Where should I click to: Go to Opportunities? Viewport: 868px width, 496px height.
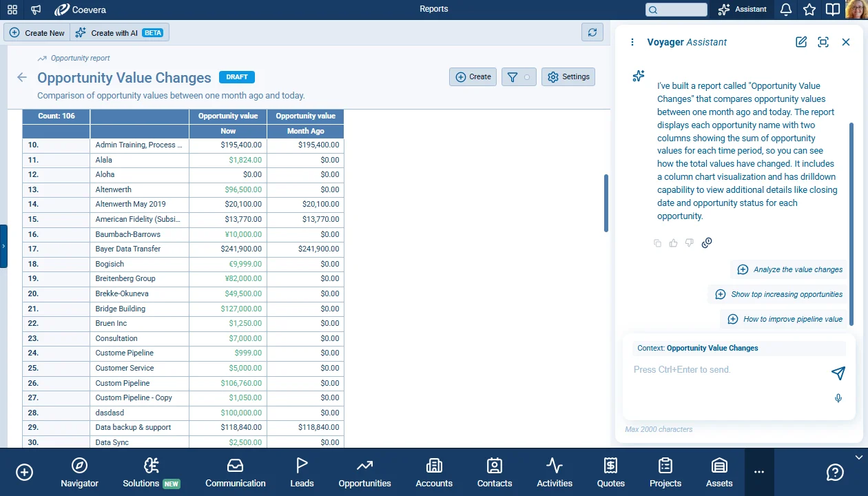point(364,473)
